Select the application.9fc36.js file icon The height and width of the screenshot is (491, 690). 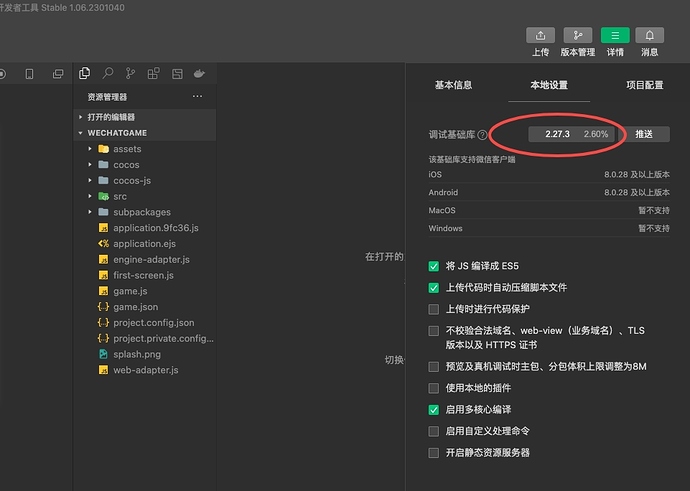pos(103,228)
